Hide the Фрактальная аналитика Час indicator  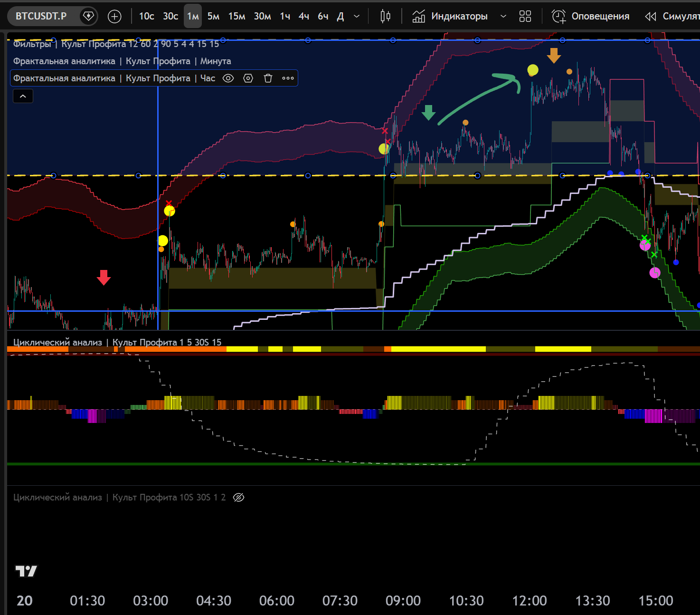tap(228, 78)
